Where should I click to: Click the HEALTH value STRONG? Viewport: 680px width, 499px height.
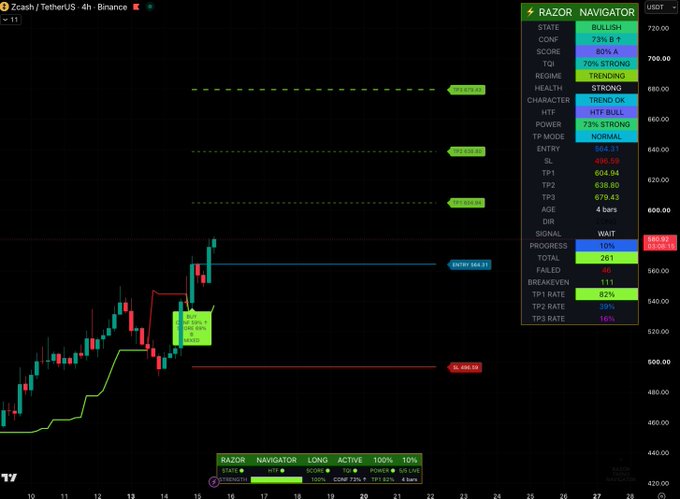(606, 88)
